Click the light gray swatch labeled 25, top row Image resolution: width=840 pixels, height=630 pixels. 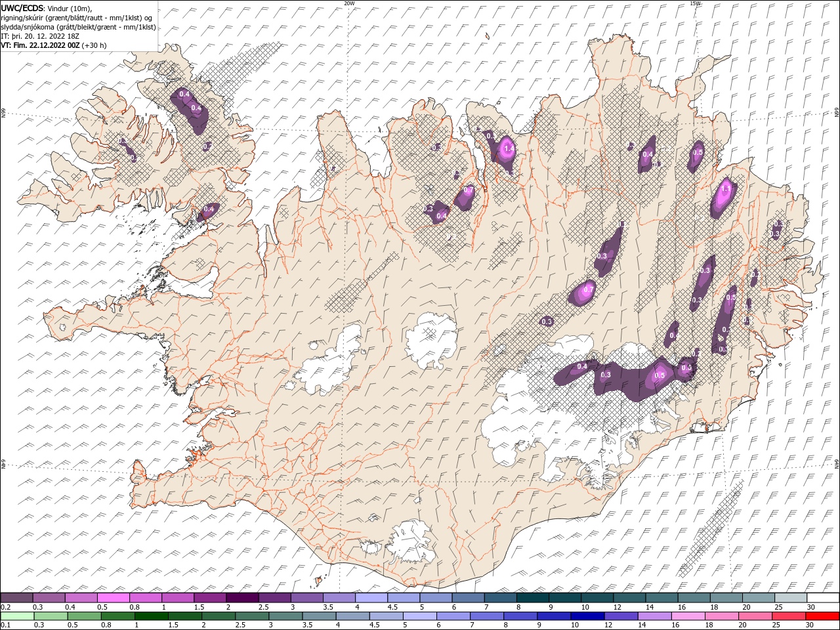(790, 598)
